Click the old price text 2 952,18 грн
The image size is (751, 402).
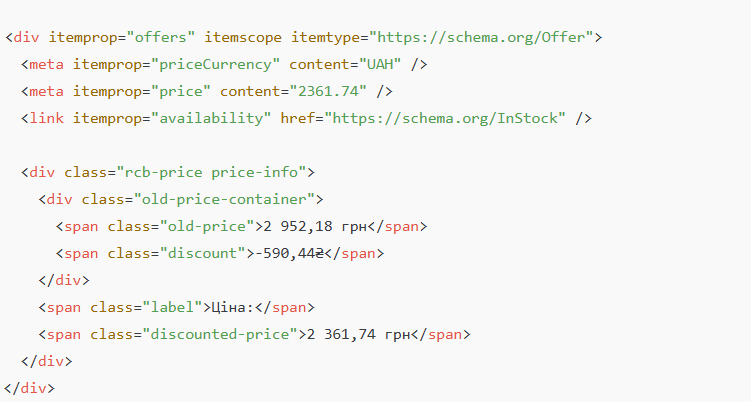(x=315, y=226)
